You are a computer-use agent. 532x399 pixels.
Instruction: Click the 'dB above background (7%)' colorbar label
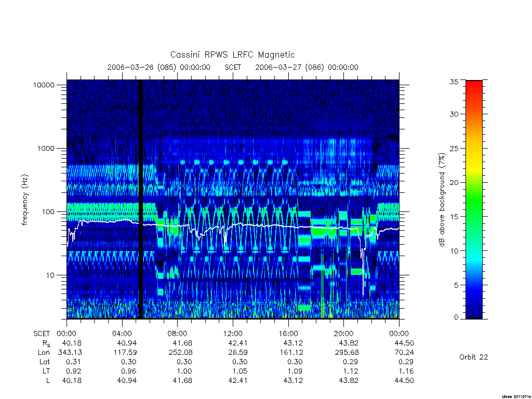442,200
